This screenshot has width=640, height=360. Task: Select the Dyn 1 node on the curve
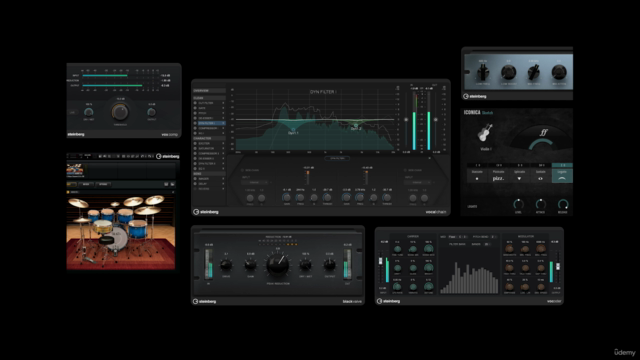[x=293, y=129]
